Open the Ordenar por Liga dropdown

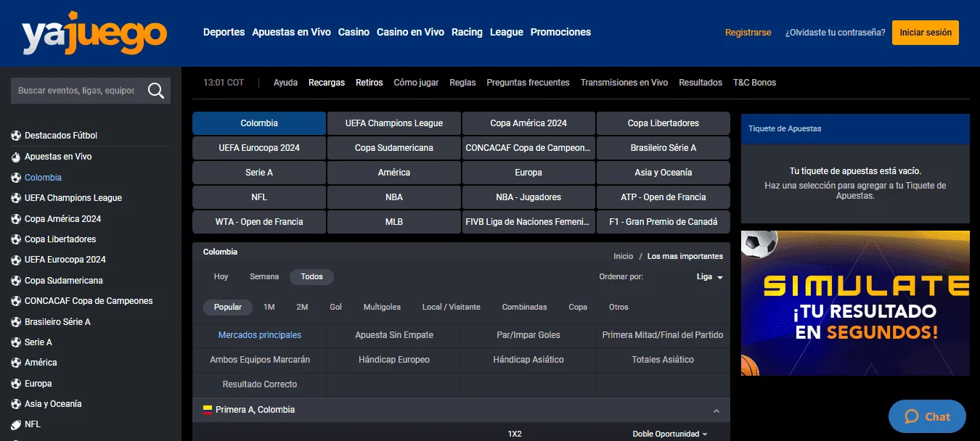[x=709, y=277]
